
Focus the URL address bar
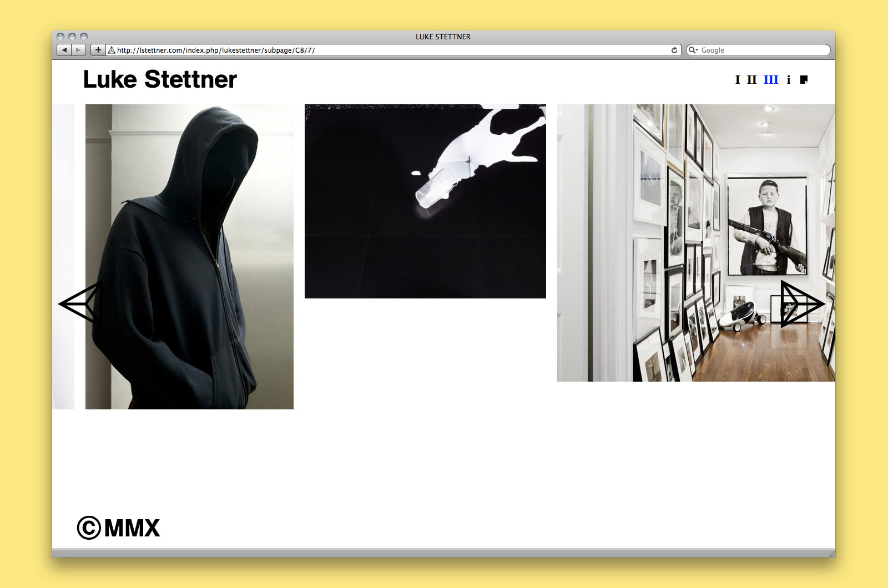tap(389, 50)
